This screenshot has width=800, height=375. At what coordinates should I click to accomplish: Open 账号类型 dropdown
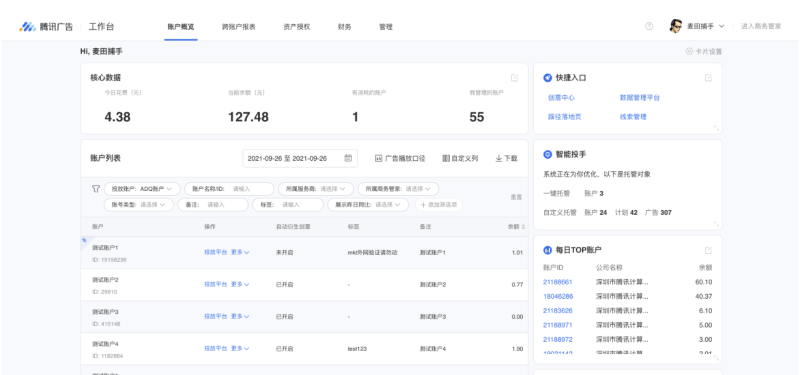139,205
